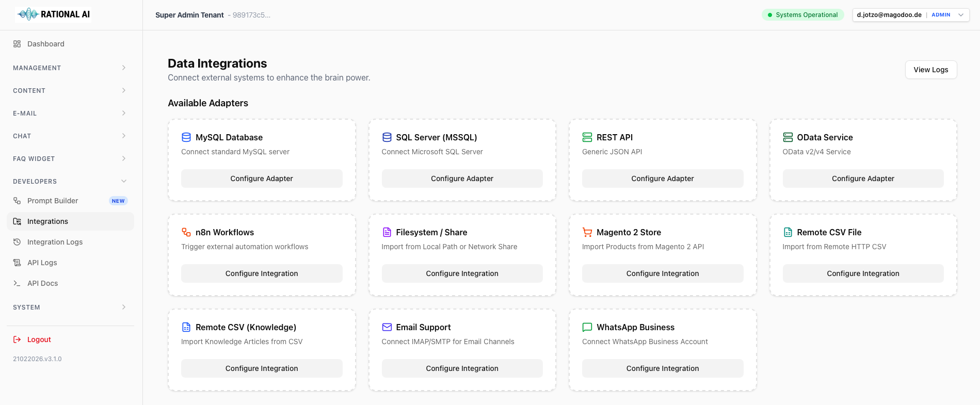Configure the REST API adapter
The height and width of the screenshot is (405, 980).
pyautogui.click(x=663, y=179)
